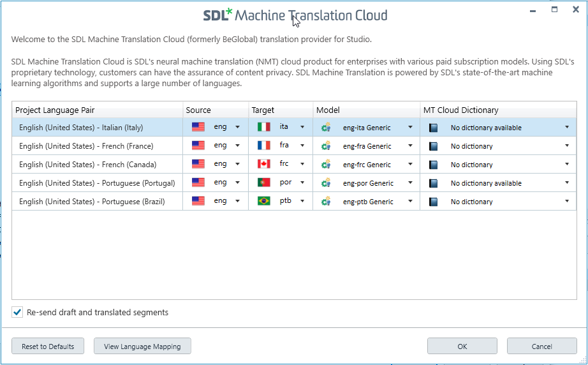Click the Portugal flag icon beside por

click(x=264, y=182)
